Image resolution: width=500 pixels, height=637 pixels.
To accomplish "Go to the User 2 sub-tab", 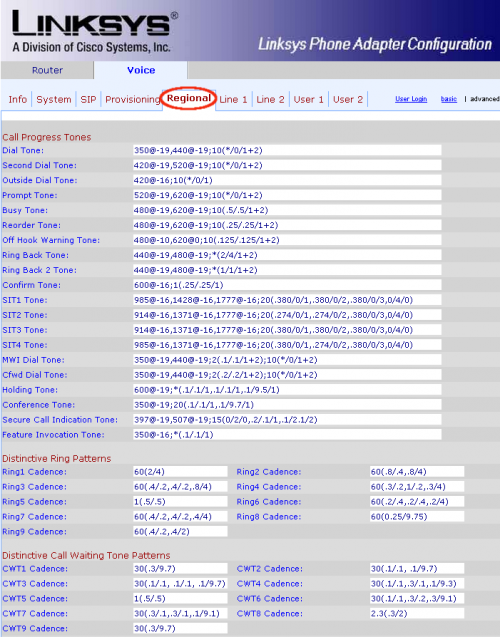I will tap(348, 100).
